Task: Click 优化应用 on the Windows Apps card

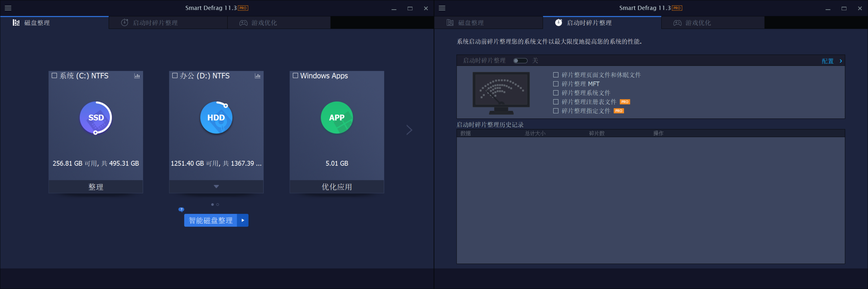Action: [336, 187]
